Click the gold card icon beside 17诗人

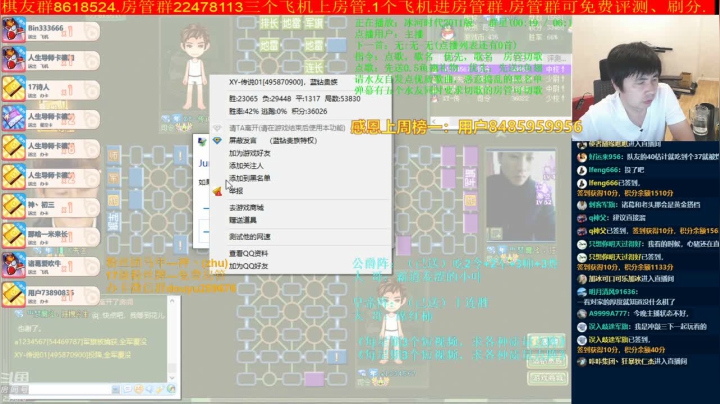[x=13, y=89]
